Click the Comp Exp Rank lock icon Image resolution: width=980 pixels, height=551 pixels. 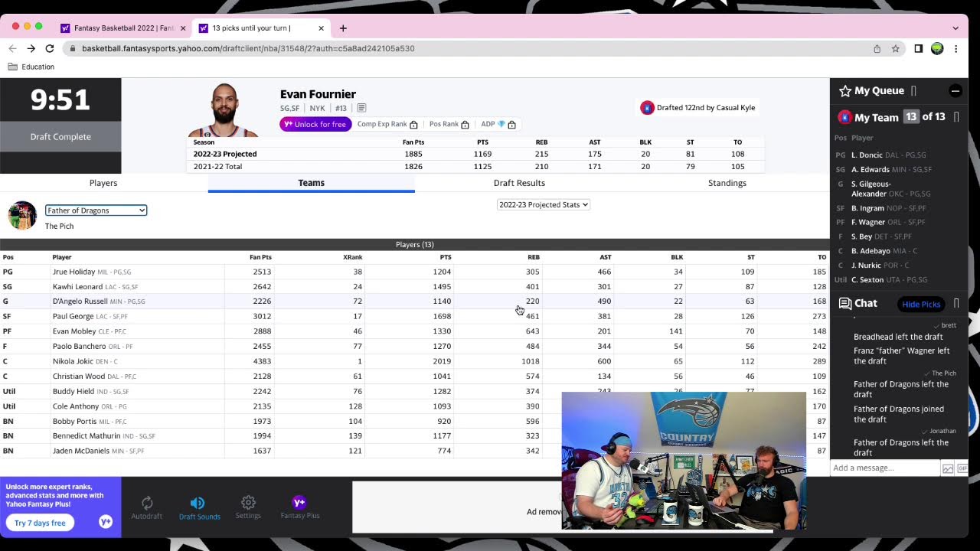tap(413, 125)
